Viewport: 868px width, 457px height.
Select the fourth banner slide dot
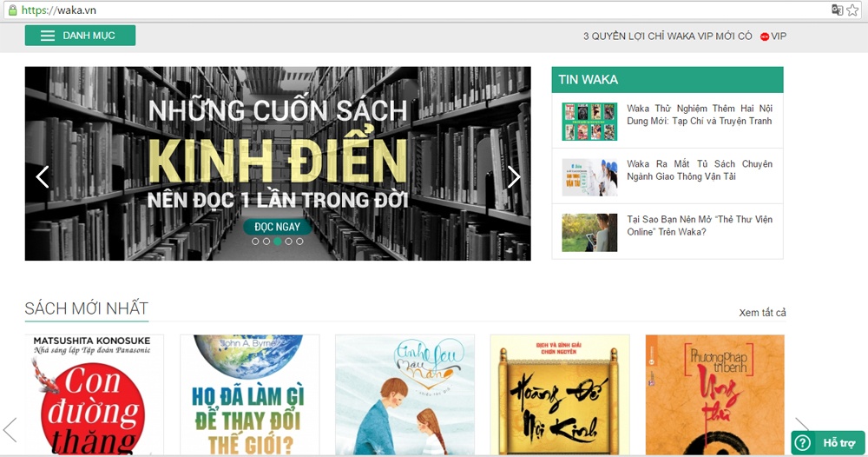tap(288, 242)
